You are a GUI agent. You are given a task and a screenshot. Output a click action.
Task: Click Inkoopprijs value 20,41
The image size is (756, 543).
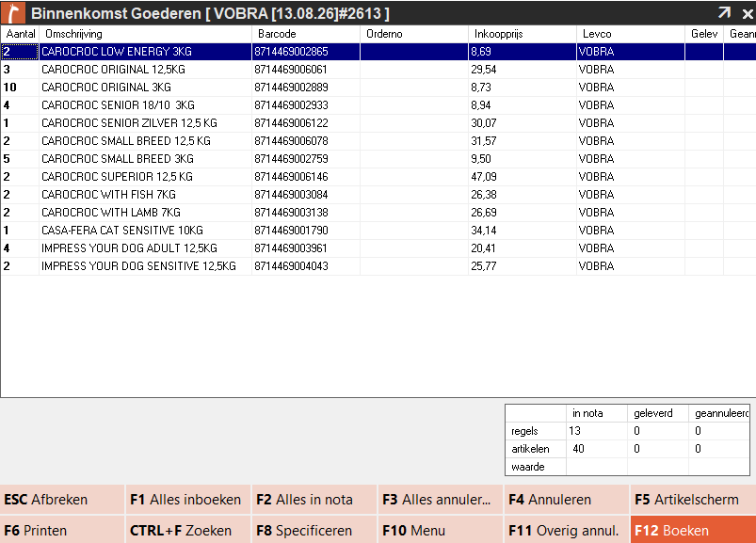tap(483, 248)
